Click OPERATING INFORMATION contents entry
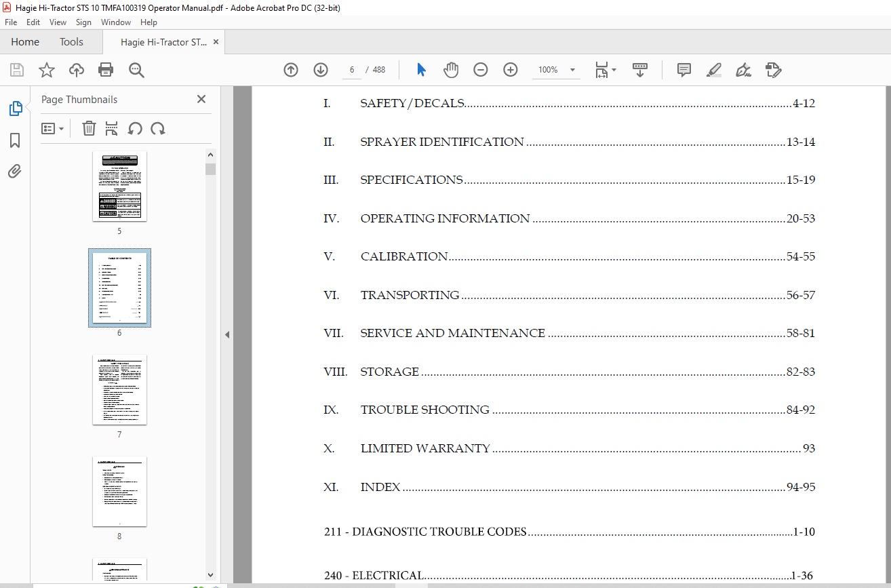The image size is (891, 588). (x=569, y=218)
